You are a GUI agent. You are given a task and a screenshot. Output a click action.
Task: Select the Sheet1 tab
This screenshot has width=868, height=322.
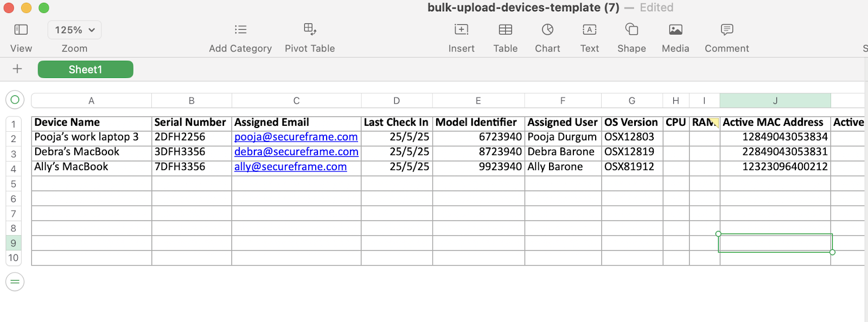(85, 69)
